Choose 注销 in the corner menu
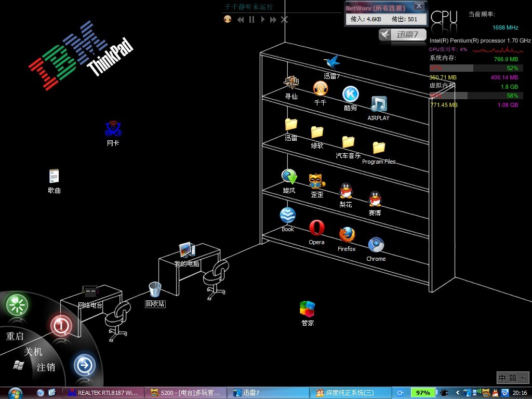 [46, 367]
